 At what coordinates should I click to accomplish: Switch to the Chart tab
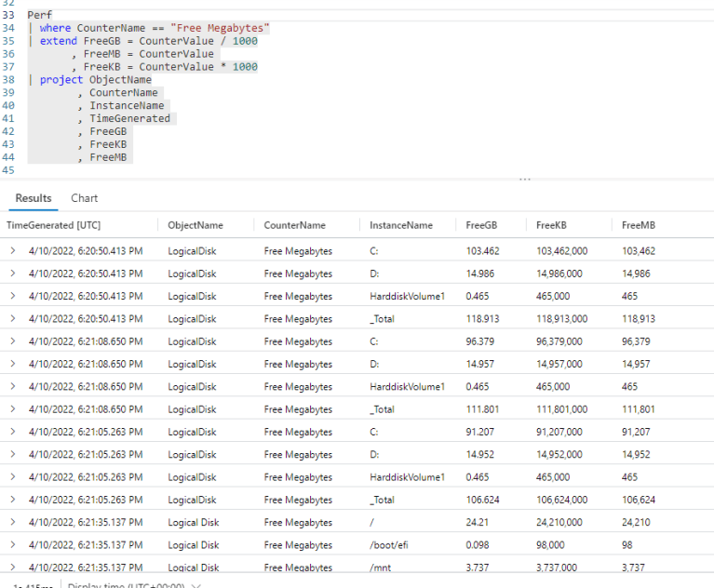84,198
